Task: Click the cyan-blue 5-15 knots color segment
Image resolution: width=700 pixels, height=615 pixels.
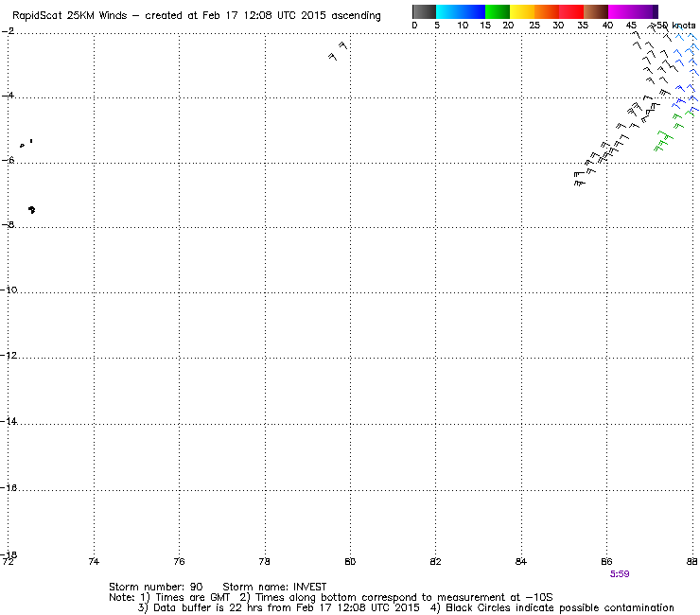Action: point(461,11)
